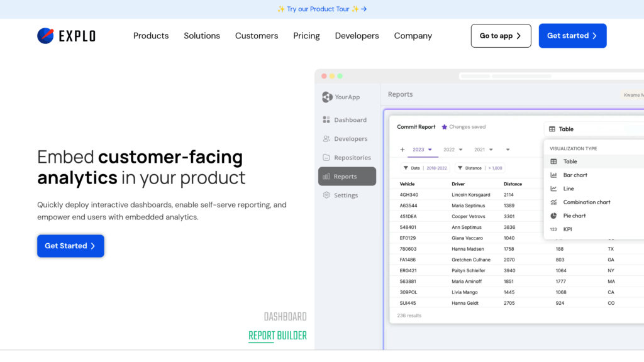
Task: Click the Driver column header
Action: click(458, 184)
